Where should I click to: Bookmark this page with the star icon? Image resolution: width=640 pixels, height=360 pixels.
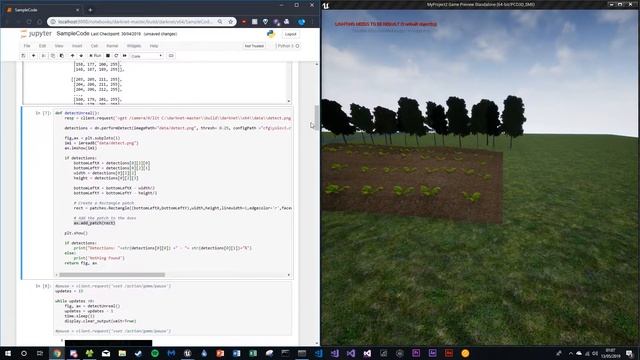pyautogui.click(x=231, y=22)
